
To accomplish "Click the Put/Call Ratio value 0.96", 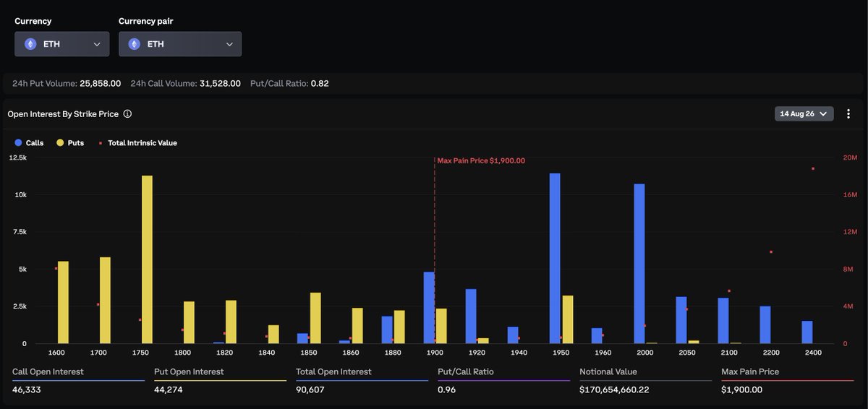I will point(447,389).
